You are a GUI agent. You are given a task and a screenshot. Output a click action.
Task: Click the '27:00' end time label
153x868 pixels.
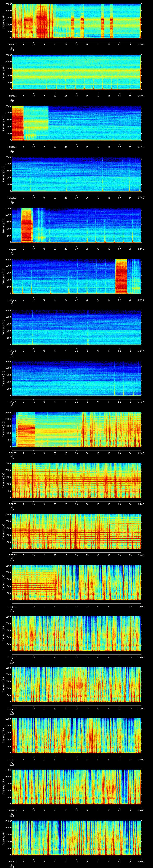tap(141, 197)
